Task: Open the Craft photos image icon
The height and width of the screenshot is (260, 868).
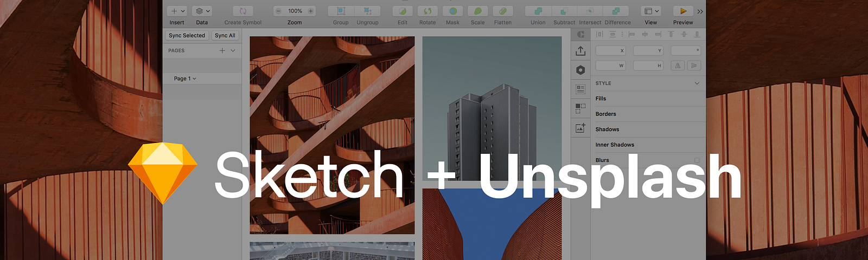Action: point(580,128)
